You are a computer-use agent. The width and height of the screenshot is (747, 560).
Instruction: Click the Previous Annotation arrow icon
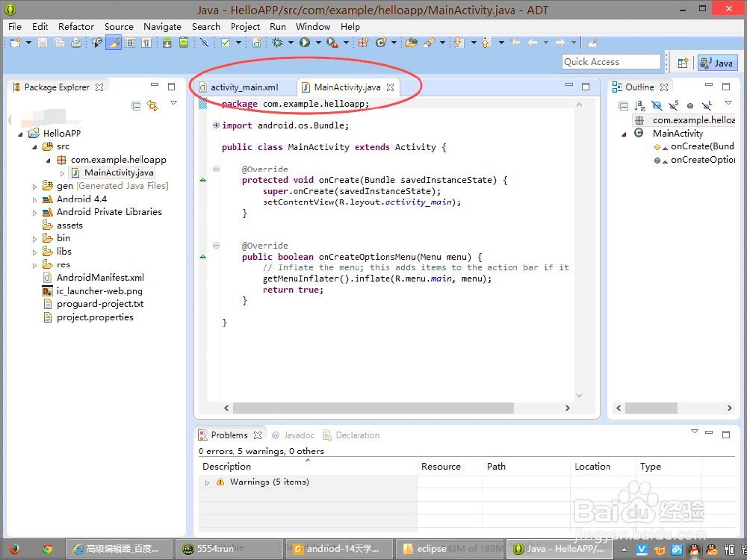(x=486, y=43)
